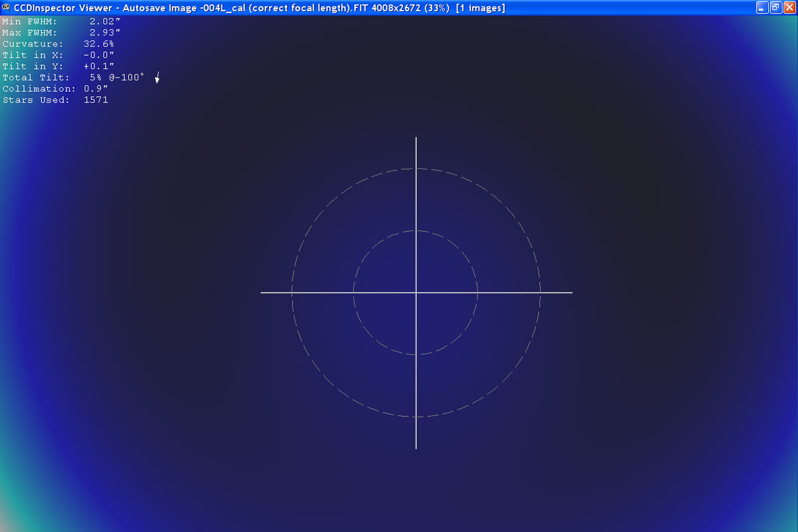Click the window title bar text

pos(259,8)
